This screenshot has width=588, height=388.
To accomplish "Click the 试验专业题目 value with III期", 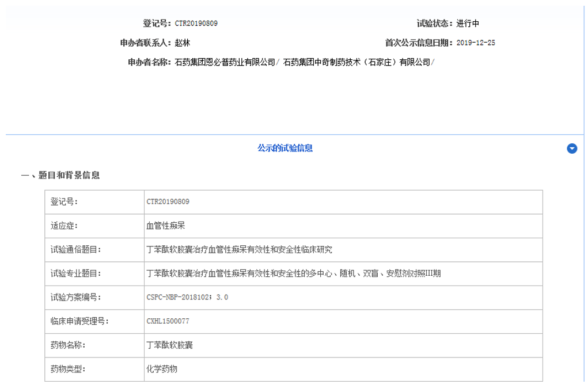I will 294,274.
